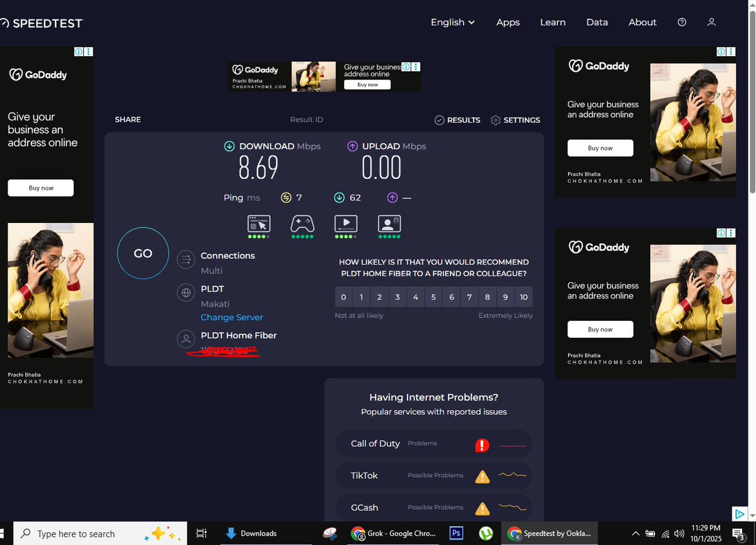Click the globe icon next to PLDT

pos(185,292)
